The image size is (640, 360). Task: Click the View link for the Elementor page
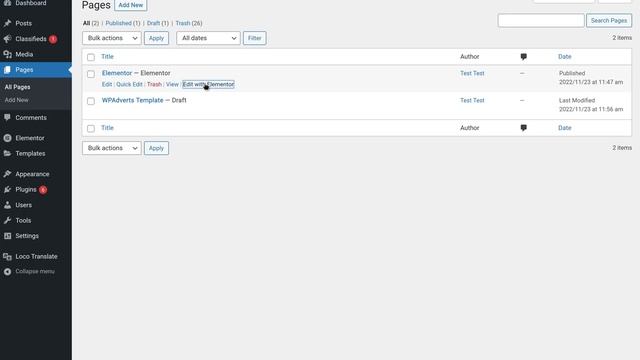[x=172, y=84]
